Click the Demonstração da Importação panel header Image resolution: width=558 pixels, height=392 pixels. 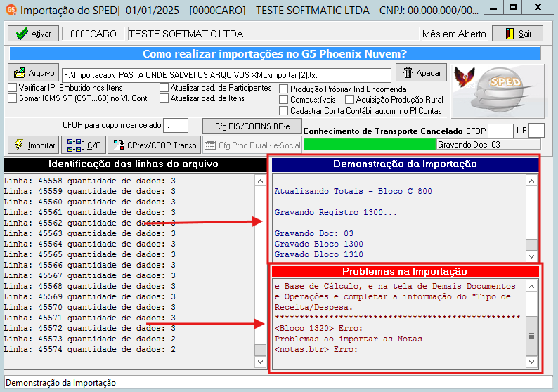(x=405, y=164)
